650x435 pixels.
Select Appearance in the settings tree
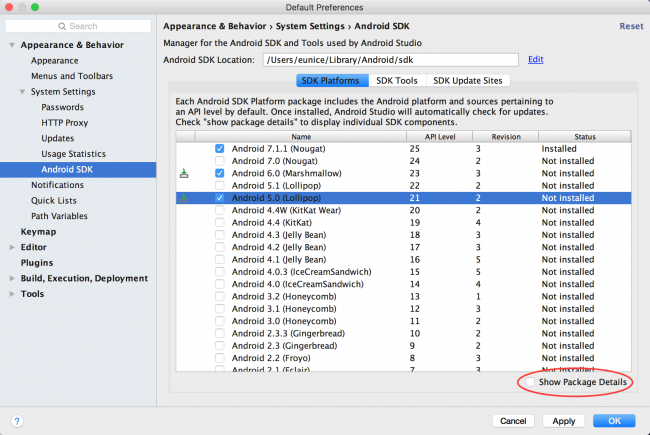coord(55,61)
